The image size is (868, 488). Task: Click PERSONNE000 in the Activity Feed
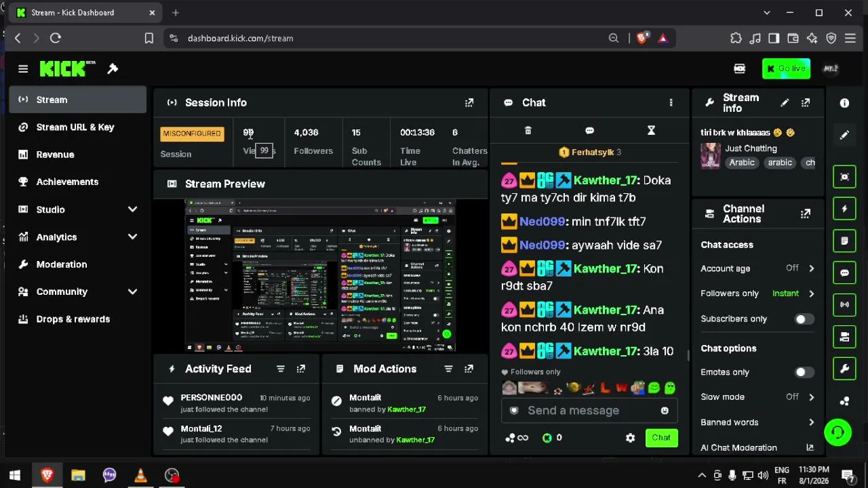pos(211,398)
